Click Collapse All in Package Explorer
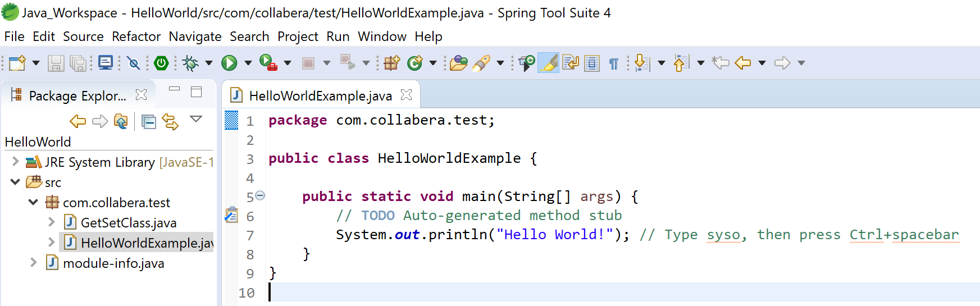980x306 pixels. pos(148,121)
